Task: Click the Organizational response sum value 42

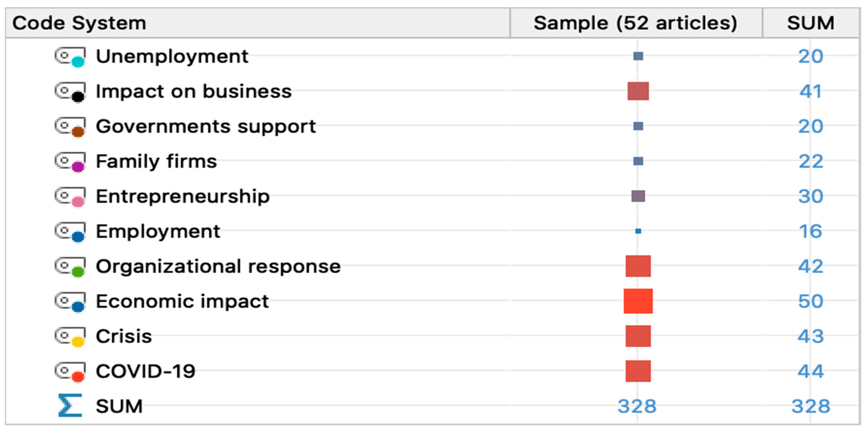Action: coord(810,267)
